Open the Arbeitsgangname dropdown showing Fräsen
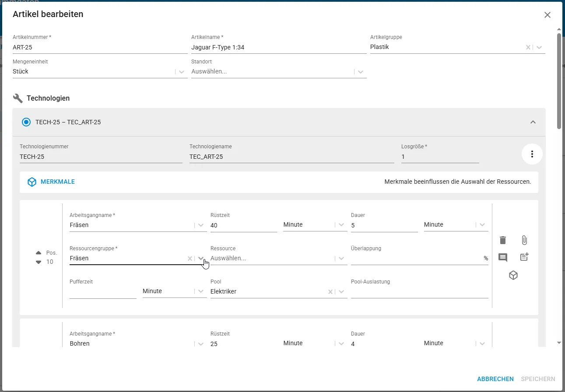Viewport: 565px width, 392px height. click(201, 225)
